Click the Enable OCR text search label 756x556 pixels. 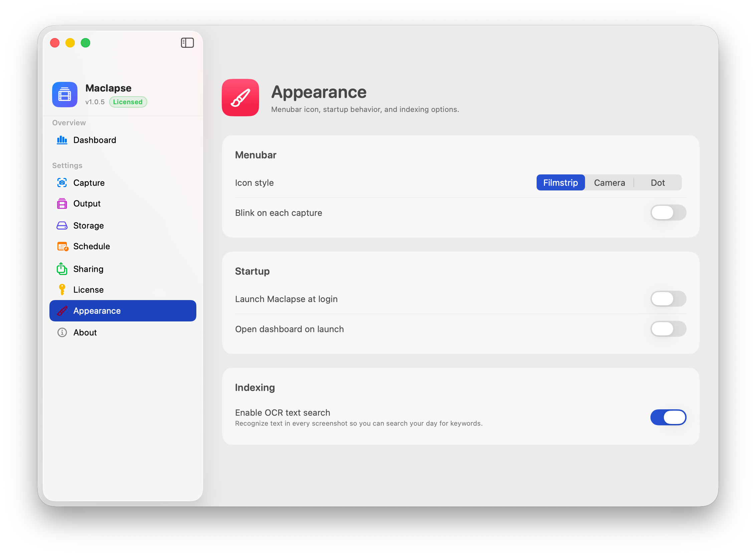tap(282, 413)
